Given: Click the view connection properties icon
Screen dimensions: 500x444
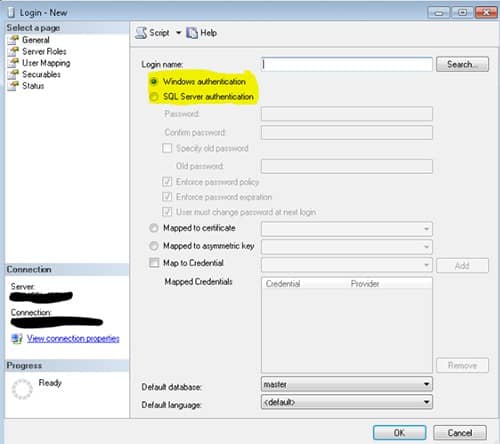Looking at the screenshot, I should (17, 339).
